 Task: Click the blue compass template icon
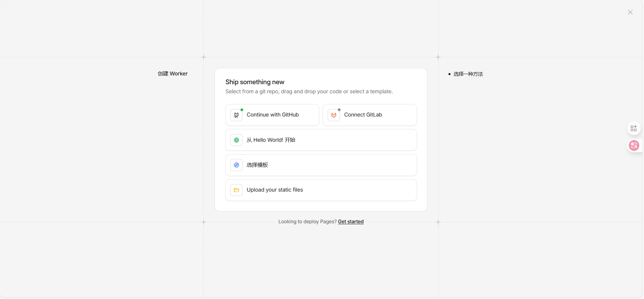coord(236,165)
